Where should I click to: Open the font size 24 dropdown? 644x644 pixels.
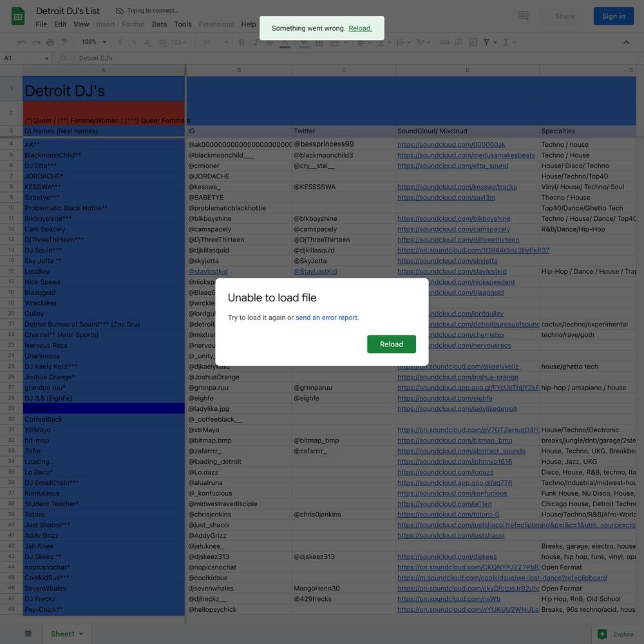pos(215,43)
